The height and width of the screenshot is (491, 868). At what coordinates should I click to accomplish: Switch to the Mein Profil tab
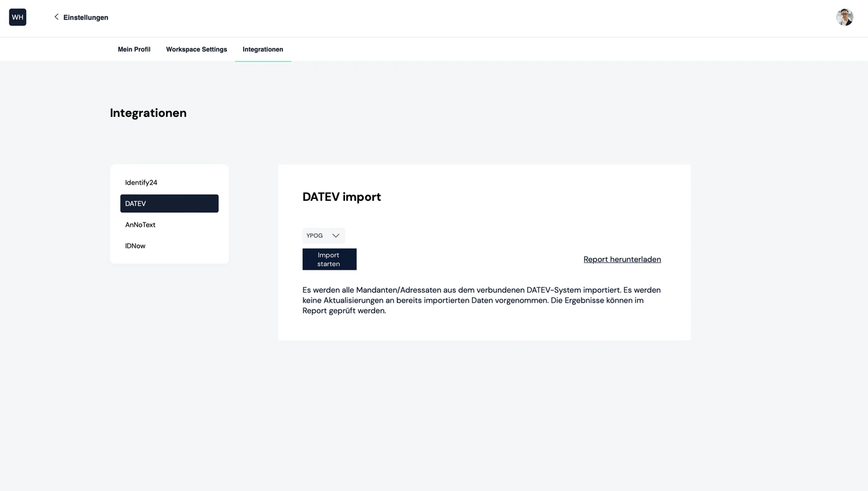point(134,49)
